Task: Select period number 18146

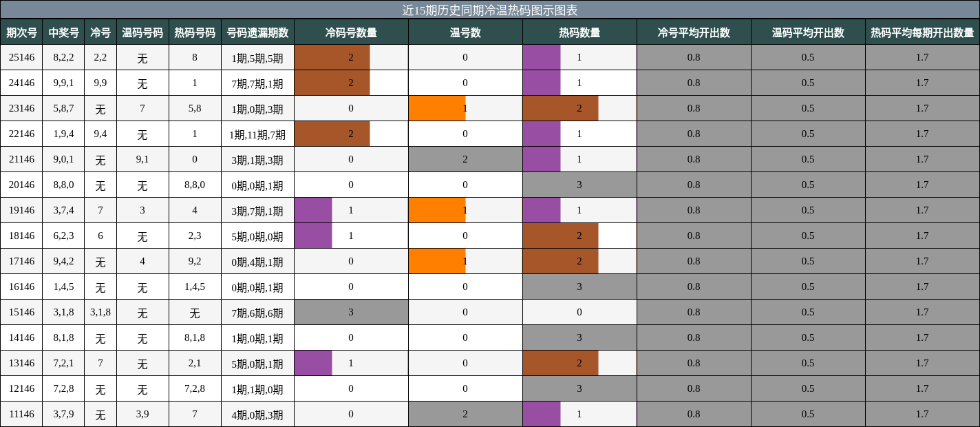Action: [x=21, y=236]
